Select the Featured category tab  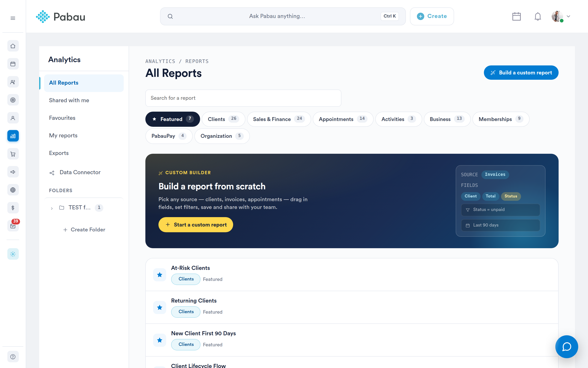(173, 119)
